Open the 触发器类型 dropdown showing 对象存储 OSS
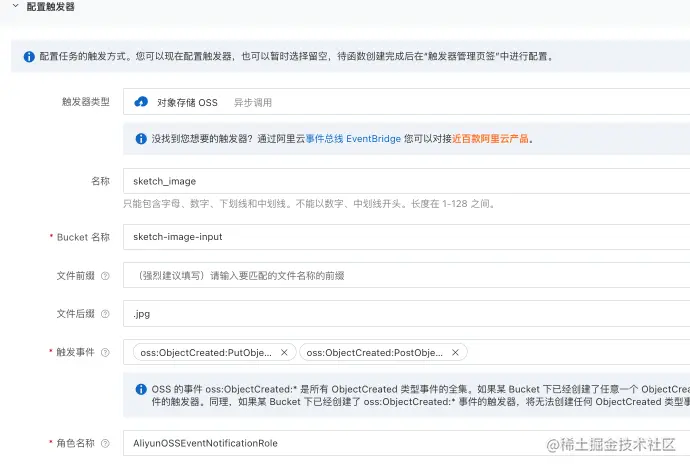 pos(406,102)
